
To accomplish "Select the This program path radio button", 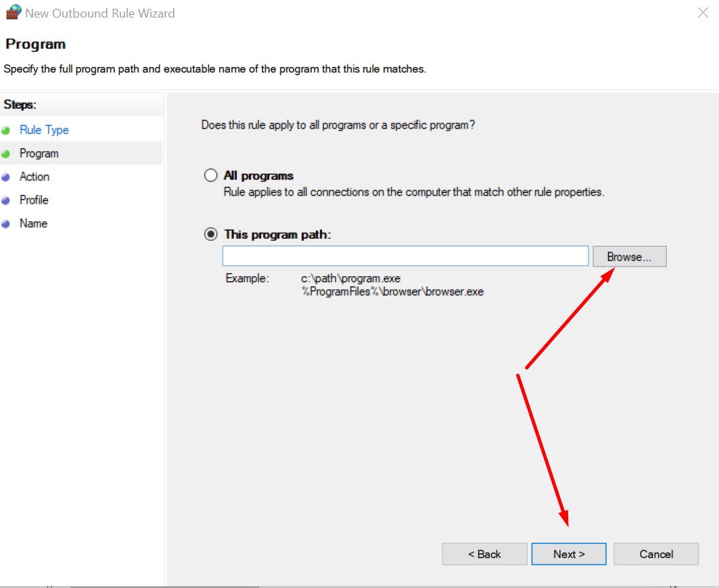I will pos(211,234).
